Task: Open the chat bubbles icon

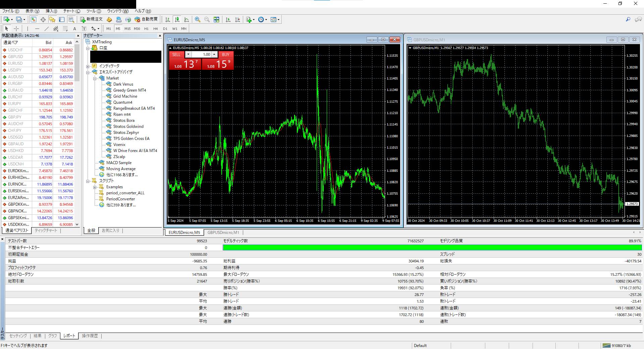Action: coord(638,19)
